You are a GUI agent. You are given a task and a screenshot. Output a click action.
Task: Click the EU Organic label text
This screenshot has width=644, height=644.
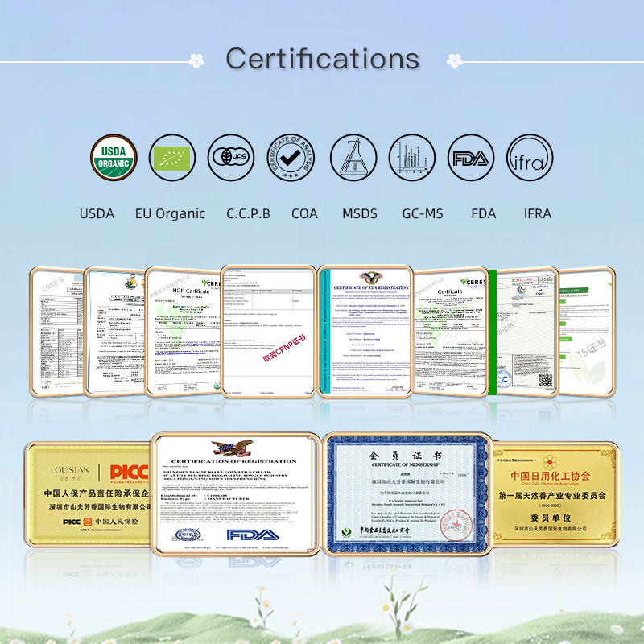pos(170,214)
